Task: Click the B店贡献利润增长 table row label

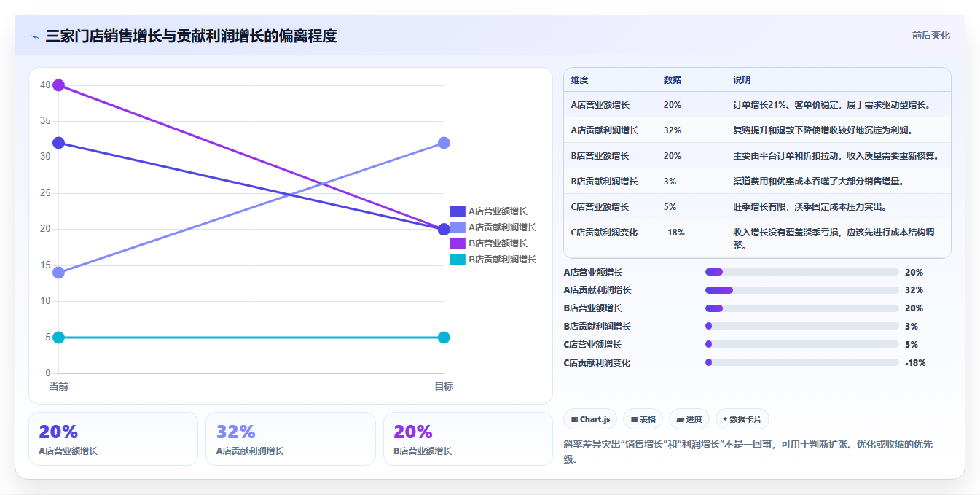Action: 604,181
